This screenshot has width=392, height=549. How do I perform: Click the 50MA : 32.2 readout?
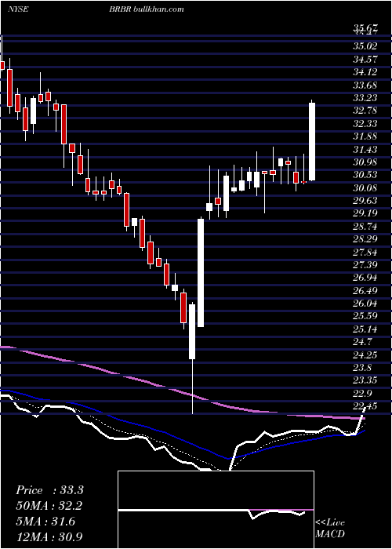49,506
